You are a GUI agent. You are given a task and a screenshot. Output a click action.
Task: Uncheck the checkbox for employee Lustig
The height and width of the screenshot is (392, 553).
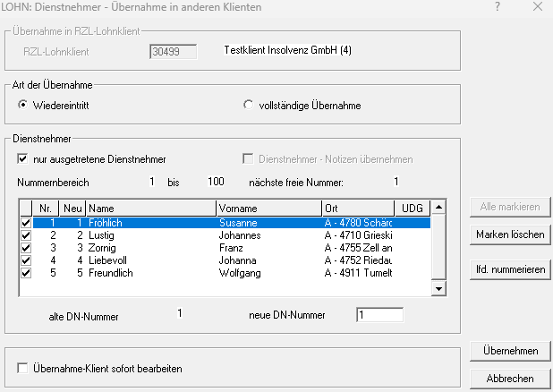(x=25, y=234)
